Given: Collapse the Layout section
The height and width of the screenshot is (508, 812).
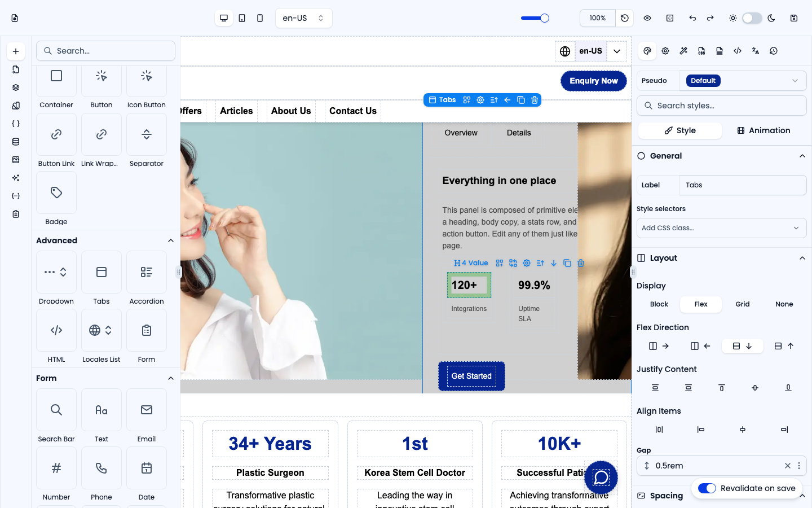Looking at the screenshot, I should pos(802,258).
